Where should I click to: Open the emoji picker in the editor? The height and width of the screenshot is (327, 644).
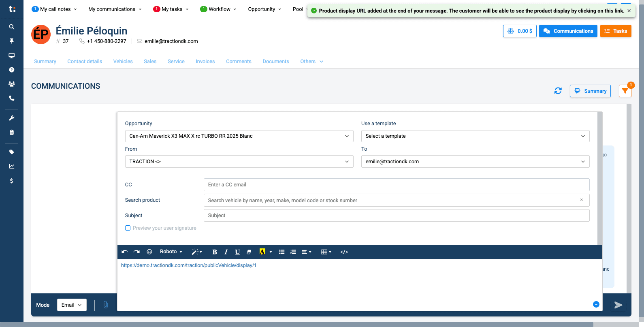point(149,252)
